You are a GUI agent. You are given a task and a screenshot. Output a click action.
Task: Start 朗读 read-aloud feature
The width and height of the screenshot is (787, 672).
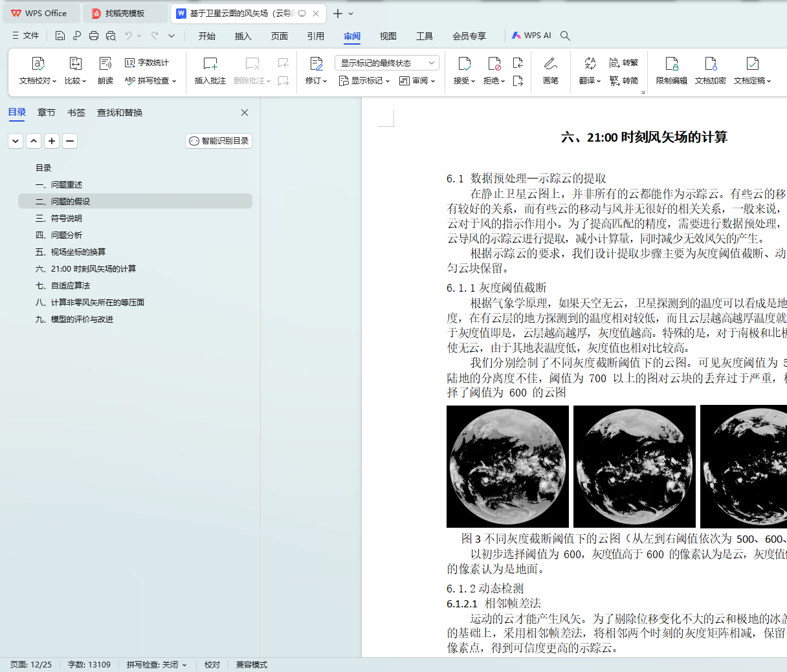click(x=105, y=71)
